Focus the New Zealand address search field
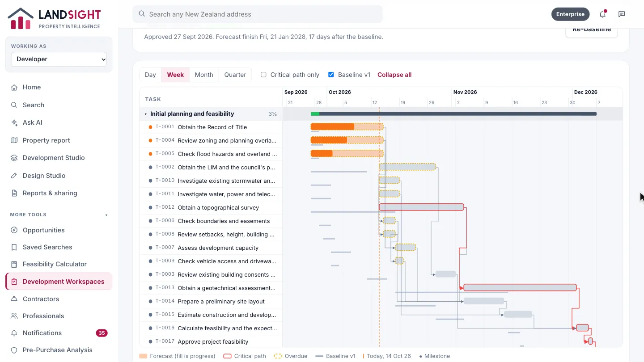644x362 pixels. coord(258,14)
